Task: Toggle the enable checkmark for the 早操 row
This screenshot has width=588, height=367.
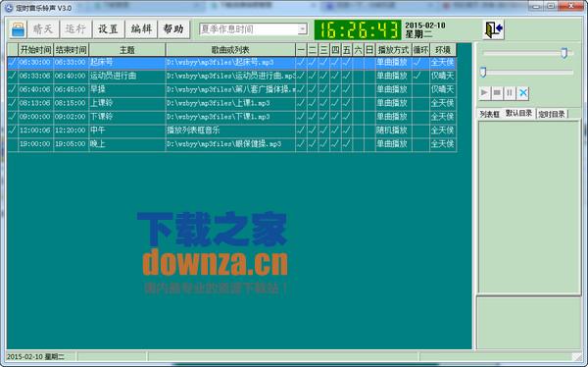Action: pyautogui.click(x=13, y=89)
